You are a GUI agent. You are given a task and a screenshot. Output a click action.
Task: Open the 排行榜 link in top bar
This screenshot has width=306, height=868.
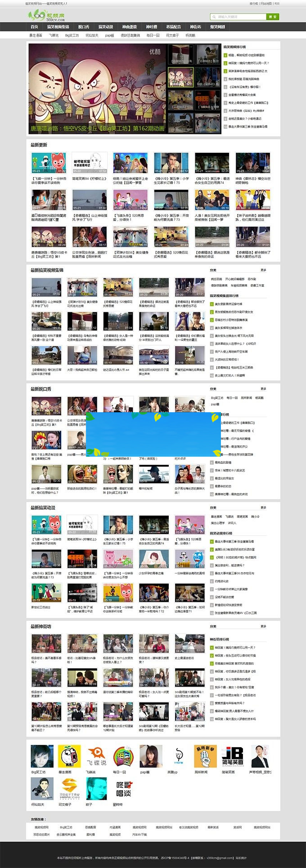[x=254, y=4]
